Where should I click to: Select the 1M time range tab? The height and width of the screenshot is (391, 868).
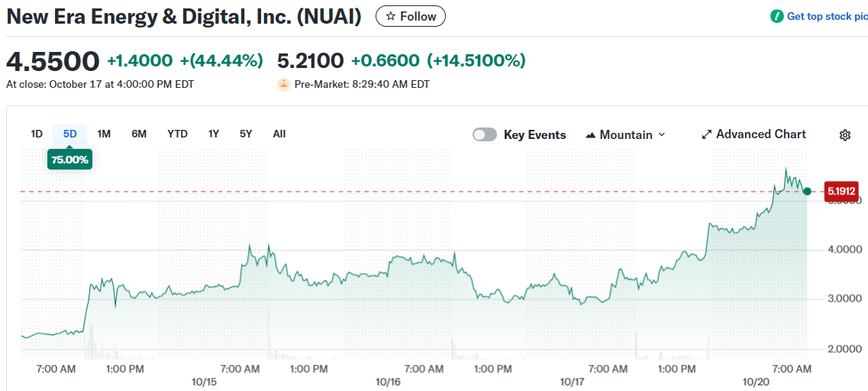pos(104,134)
